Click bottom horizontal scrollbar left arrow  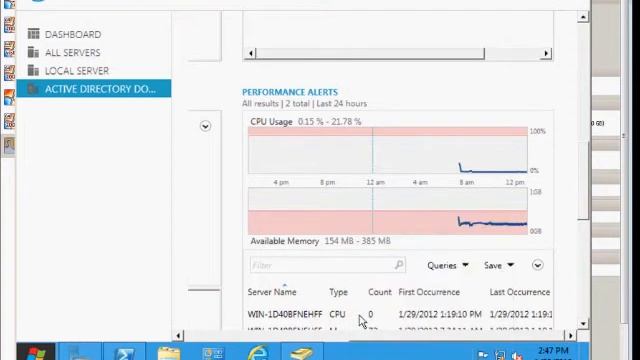[178, 336]
